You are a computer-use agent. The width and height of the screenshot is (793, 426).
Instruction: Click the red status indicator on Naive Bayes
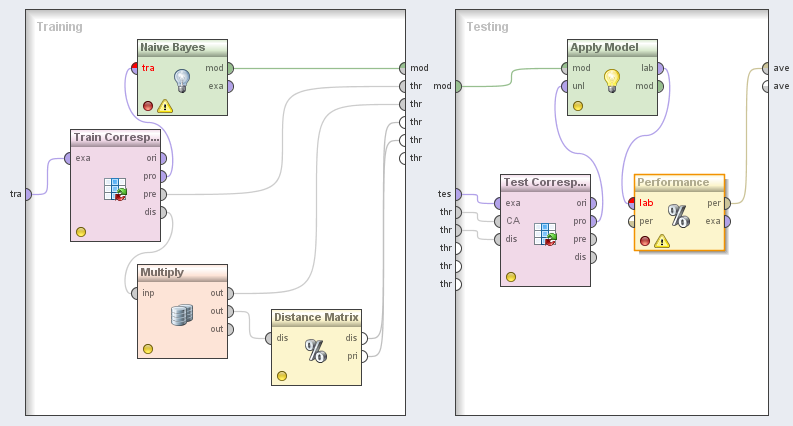148,105
